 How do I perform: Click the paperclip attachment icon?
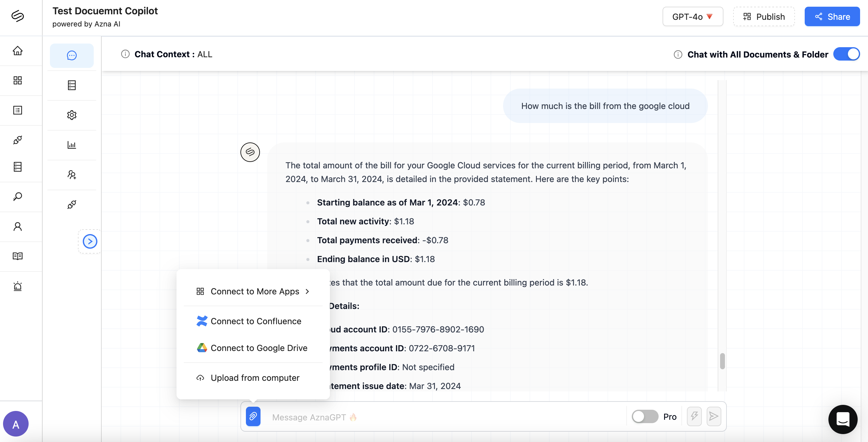[253, 416]
